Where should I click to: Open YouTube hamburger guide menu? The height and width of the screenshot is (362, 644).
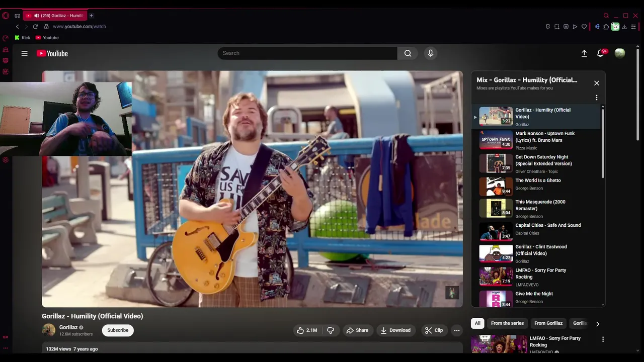24,53
